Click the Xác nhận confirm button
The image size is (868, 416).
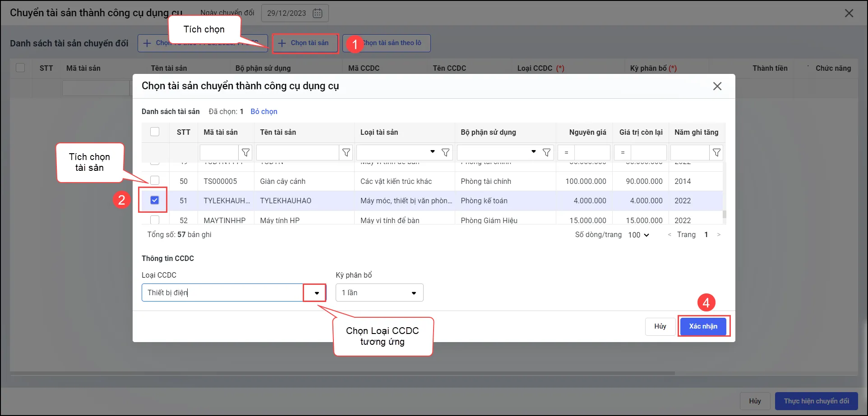pyautogui.click(x=703, y=326)
